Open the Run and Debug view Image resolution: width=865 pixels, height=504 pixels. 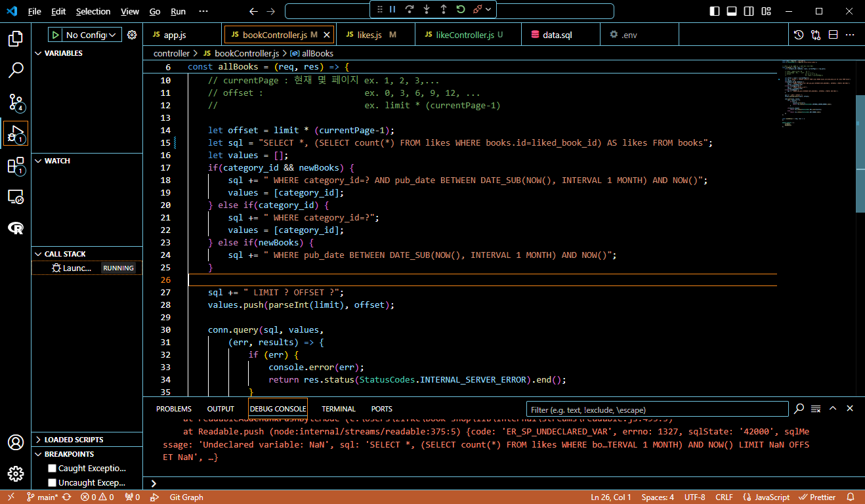tap(16, 133)
